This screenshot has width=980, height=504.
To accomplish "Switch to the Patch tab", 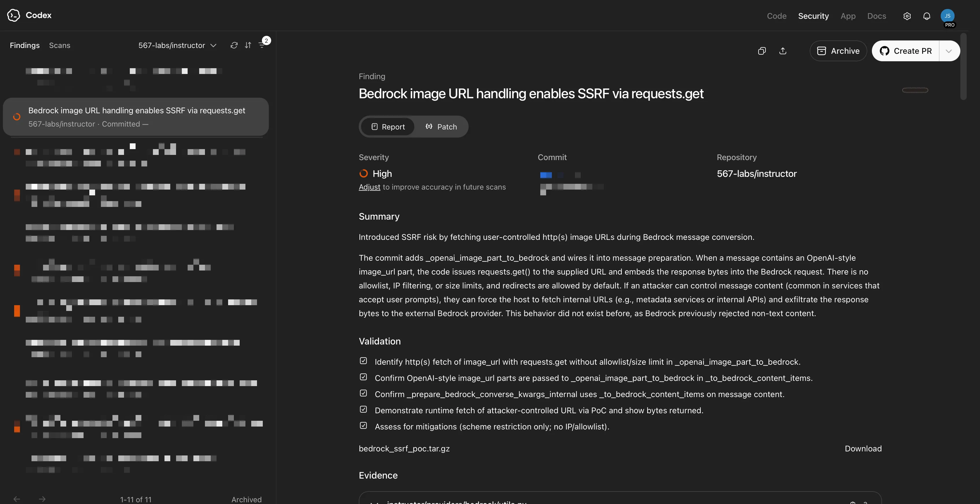I will [441, 127].
